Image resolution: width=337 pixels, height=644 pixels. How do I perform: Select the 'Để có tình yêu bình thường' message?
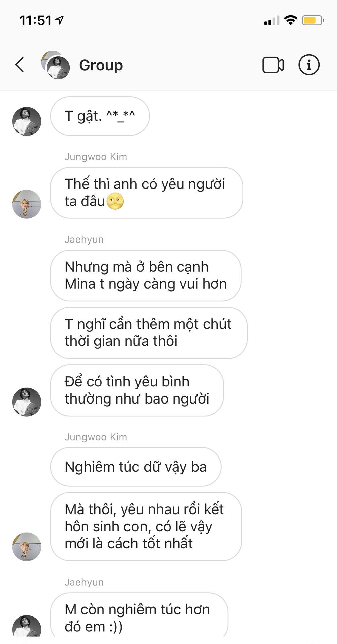(x=137, y=390)
